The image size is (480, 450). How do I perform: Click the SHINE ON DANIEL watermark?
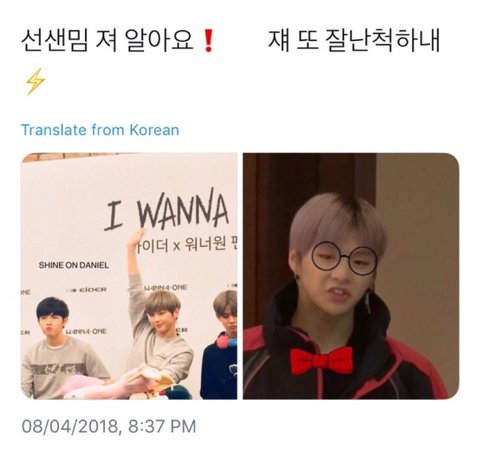tap(74, 265)
